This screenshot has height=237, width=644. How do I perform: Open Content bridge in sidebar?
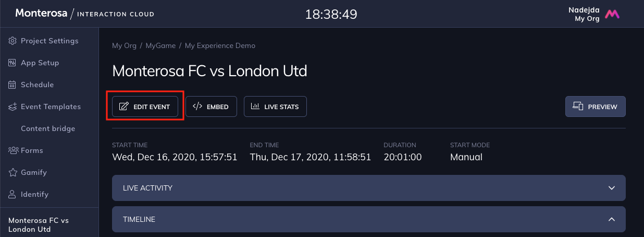tap(48, 128)
